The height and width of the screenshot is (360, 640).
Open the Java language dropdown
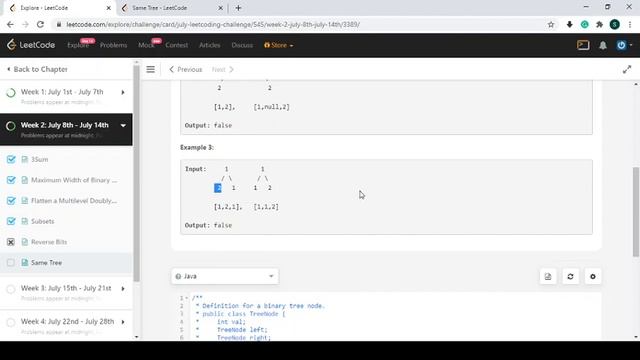pyautogui.click(x=225, y=276)
